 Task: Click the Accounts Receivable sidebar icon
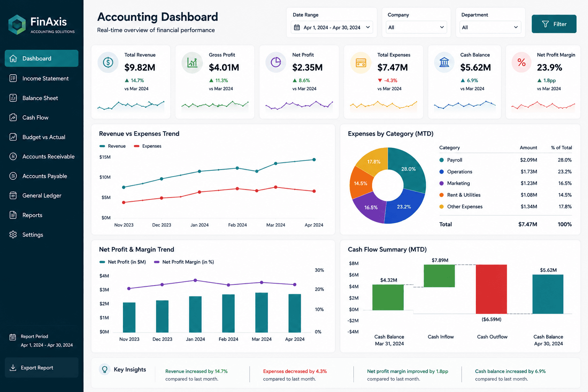pyautogui.click(x=13, y=157)
